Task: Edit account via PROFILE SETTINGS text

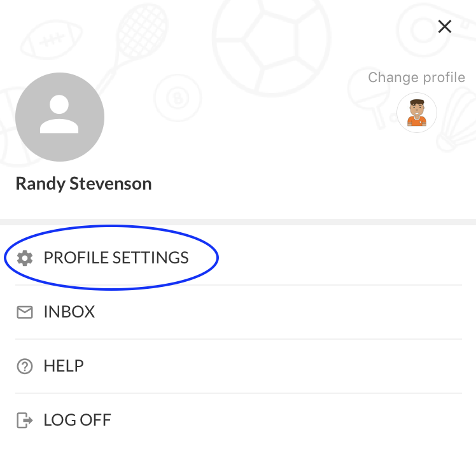Action: pyautogui.click(x=116, y=258)
